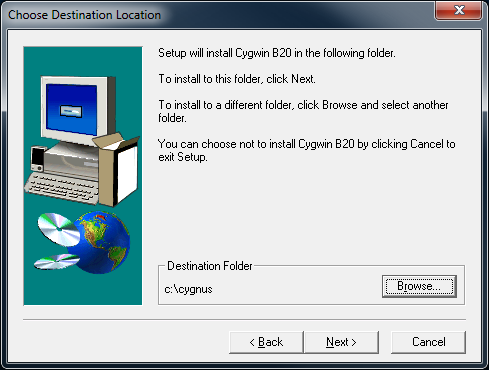Click the Browse... button
Image resolution: width=489 pixels, height=370 pixels.
[x=419, y=286]
